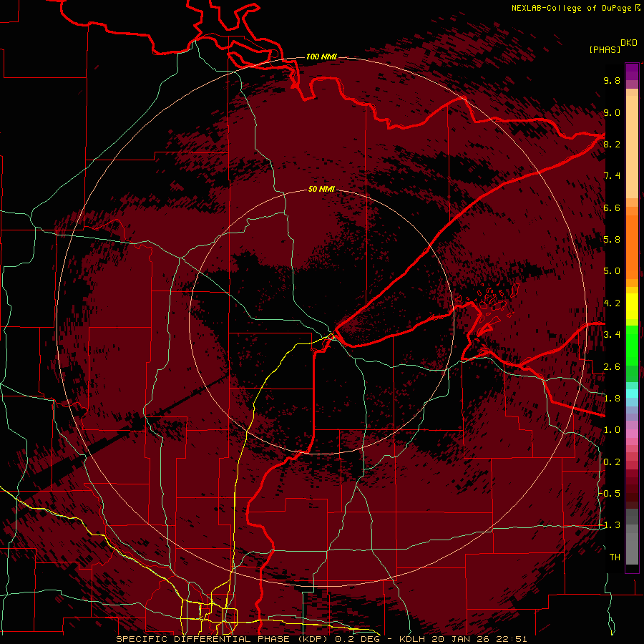Screen dimensions: 644x644
Task: Click the [PHAS] legend unit label
Action: [605, 50]
